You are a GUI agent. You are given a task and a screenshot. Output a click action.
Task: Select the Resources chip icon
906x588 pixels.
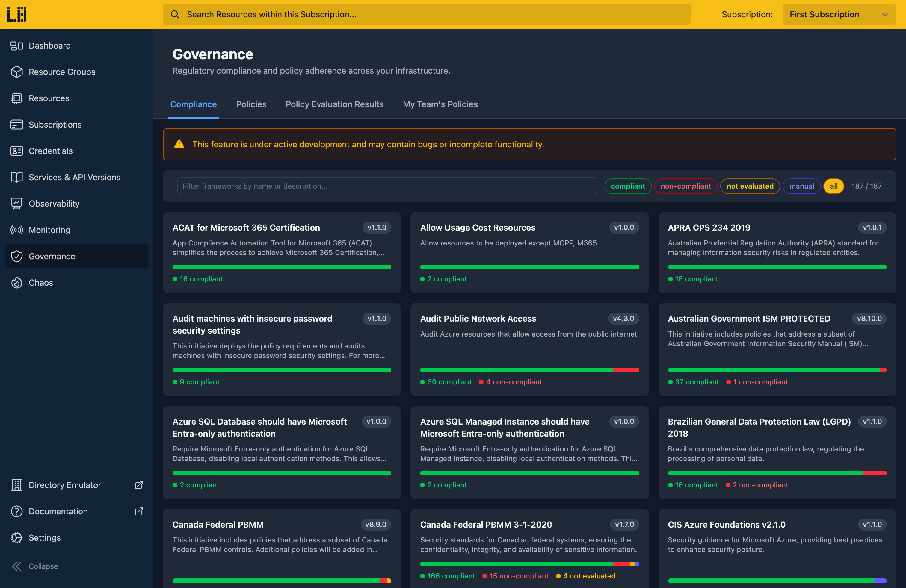point(16,98)
